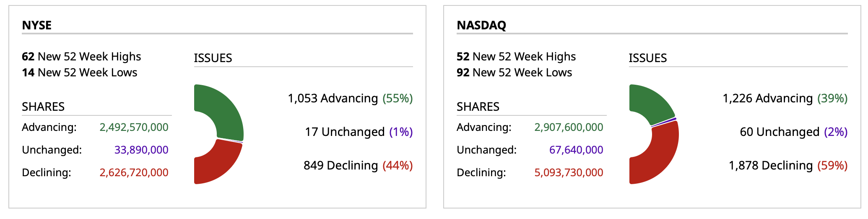The width and height of the screenshot is (868, 219).
Task: Click NYSE declining shares value 2,626,720,000
Action: tap(134, 172)
